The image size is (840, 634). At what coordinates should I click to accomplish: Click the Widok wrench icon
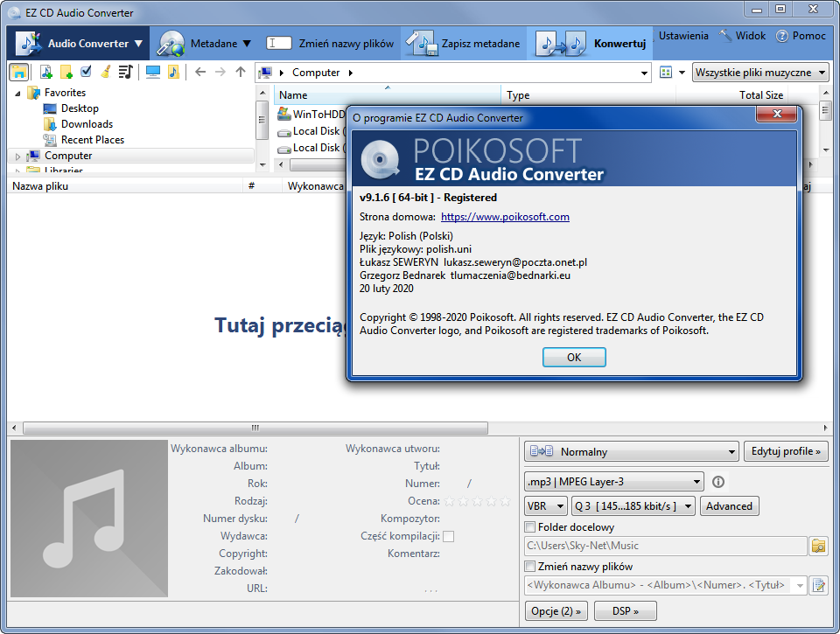725,36
